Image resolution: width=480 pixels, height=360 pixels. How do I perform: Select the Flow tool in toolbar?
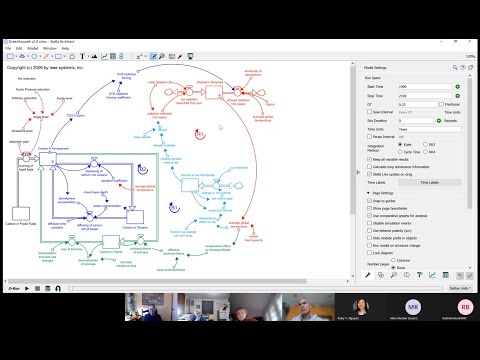point(22,56)
